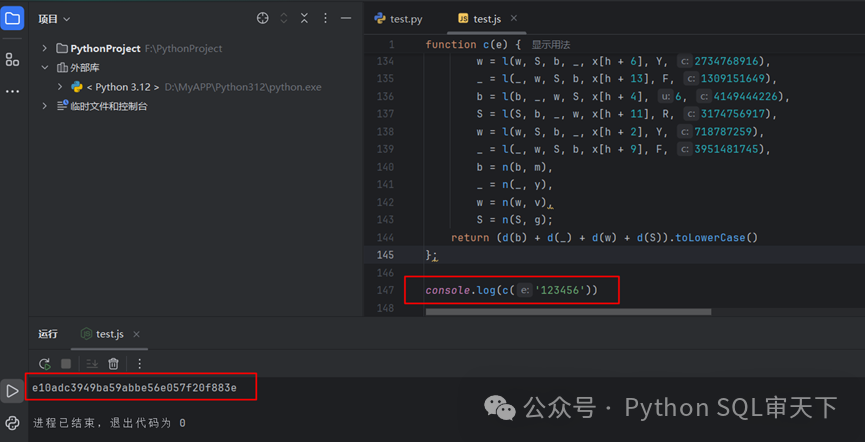Click the value 718787259 on line 138
The width and height of the screenshot is (865, 442).
tap(724, 132)
